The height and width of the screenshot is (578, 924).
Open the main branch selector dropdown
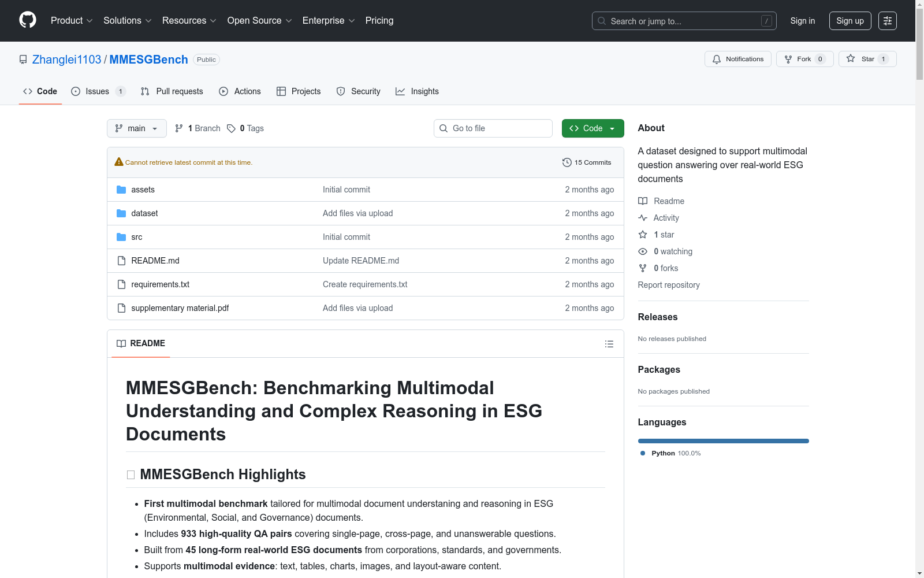tap(137, 128)
